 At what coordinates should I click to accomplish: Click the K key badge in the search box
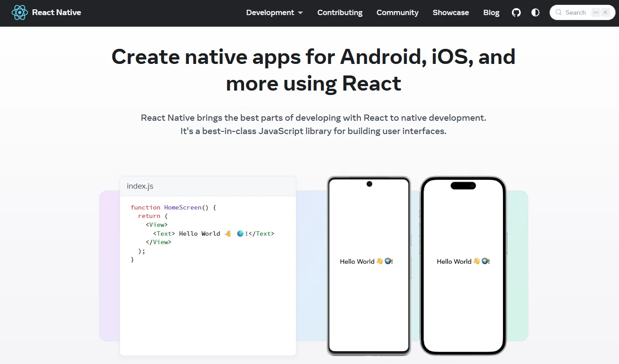pos(605,12)
